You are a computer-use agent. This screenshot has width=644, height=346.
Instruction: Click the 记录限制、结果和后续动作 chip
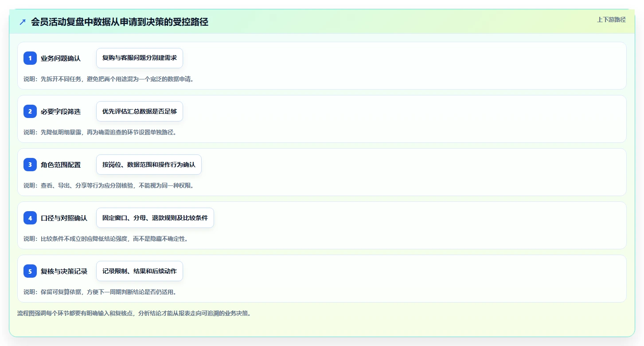pyautogui.click(x=140, y=271)
